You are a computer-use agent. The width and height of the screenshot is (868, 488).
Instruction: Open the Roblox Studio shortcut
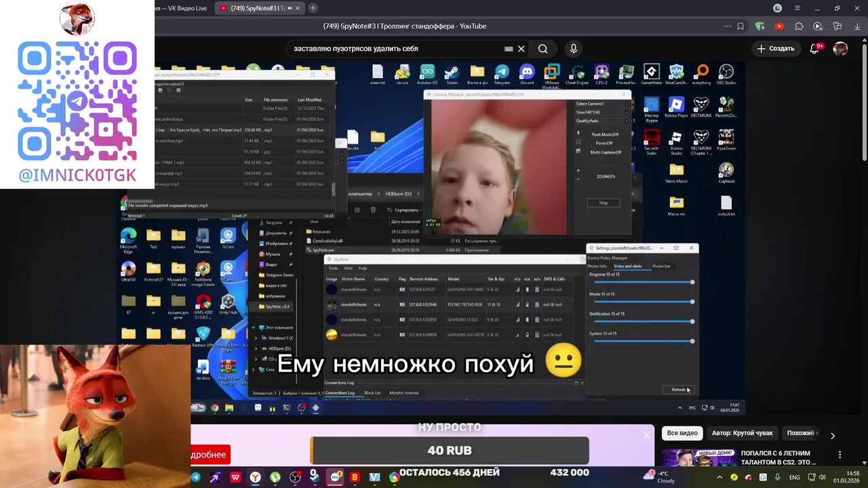click(x=676, y=141)
